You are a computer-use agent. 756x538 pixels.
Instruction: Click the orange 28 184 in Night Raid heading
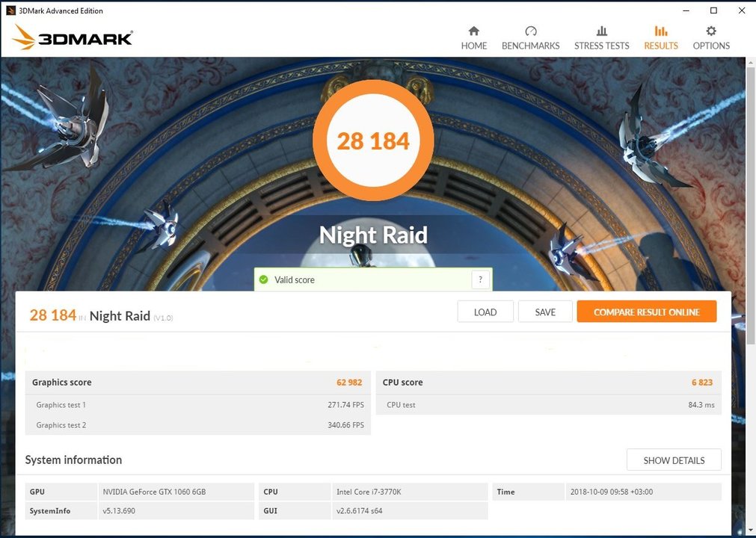click(53, 315)
